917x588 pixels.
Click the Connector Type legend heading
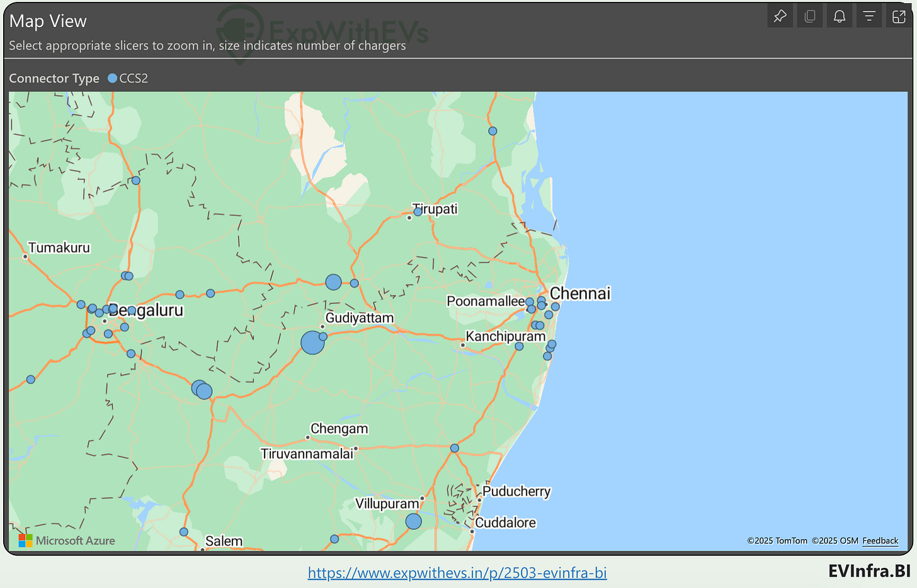[54, 78]
